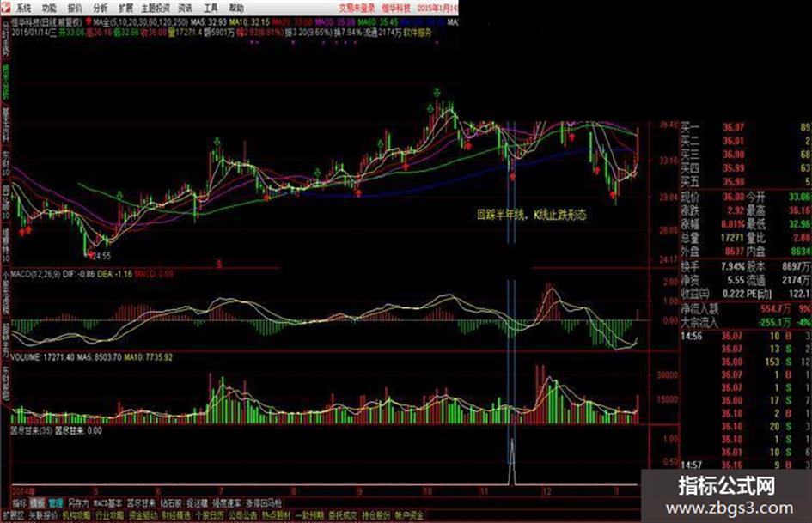Viewport: 812px width, 523px height.
Task: Open the 资金驱动 bottom tab
Action: tap(143, 515)
